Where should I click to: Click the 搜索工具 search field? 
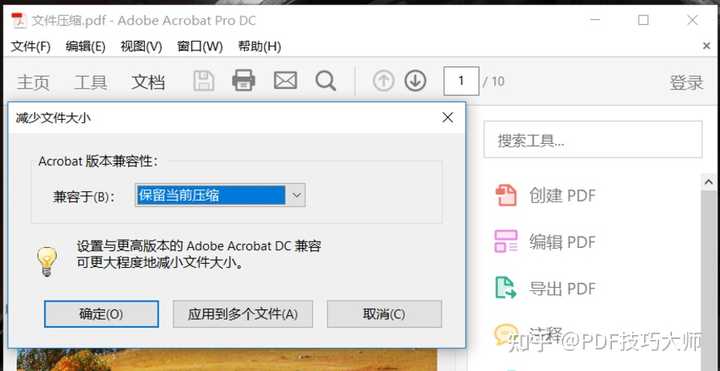click(x=593, y=140)
